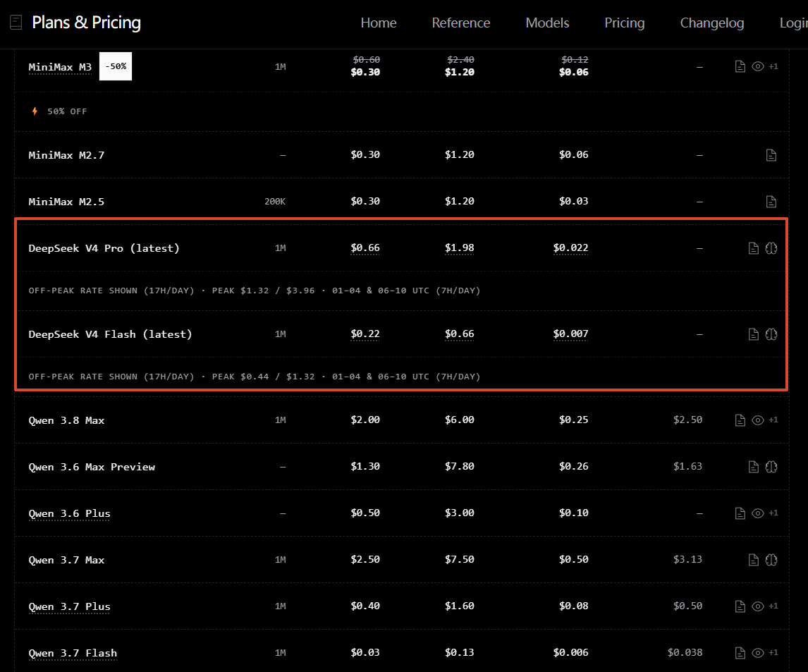
Task: Click the document icon for Qwen 3.6 Max Preview
Action: coord(754,467)
